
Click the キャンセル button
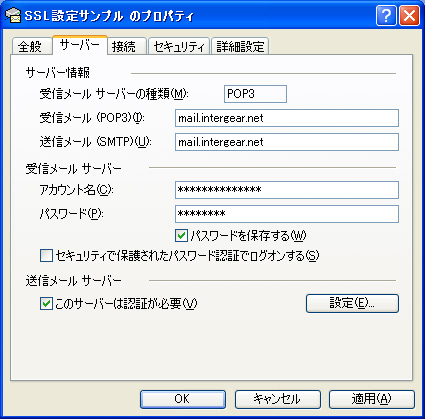point(278,399)
